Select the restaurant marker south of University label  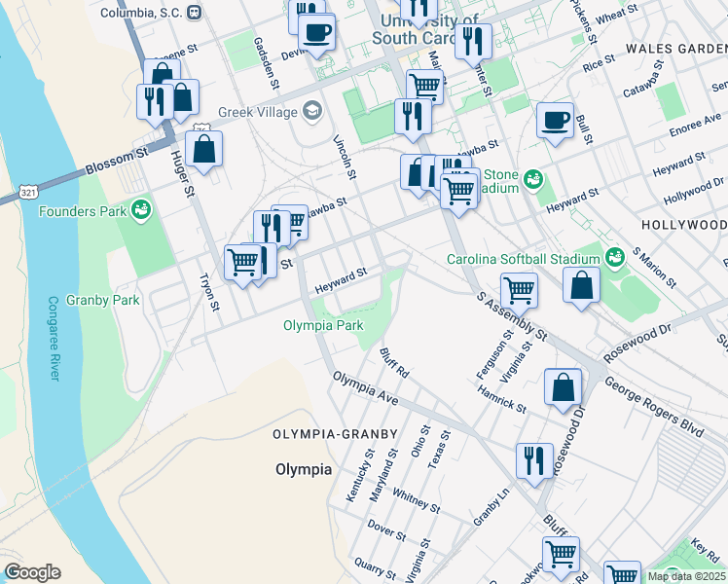[x=414, y=119]
